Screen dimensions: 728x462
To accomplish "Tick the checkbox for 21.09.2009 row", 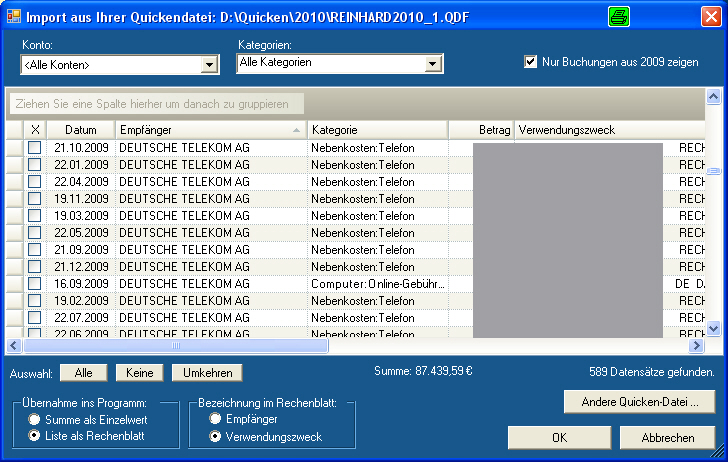I will pyautogui.click(x=35, y=249).
